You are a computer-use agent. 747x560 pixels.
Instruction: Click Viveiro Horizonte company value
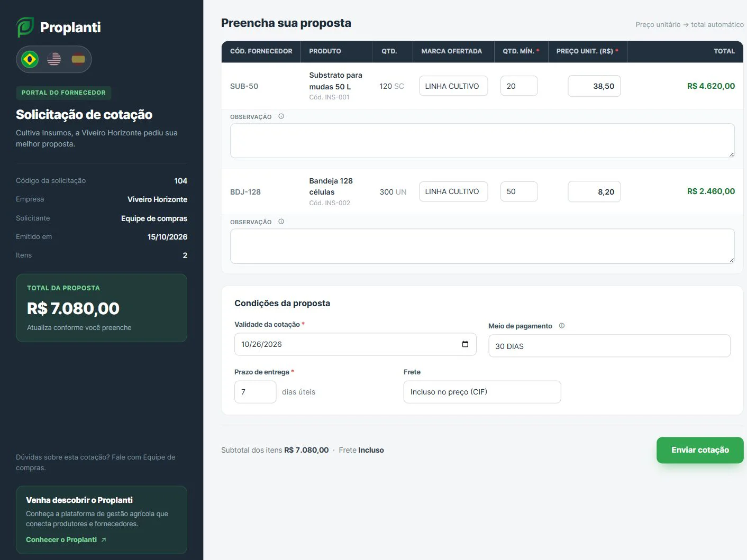(157, 199)
